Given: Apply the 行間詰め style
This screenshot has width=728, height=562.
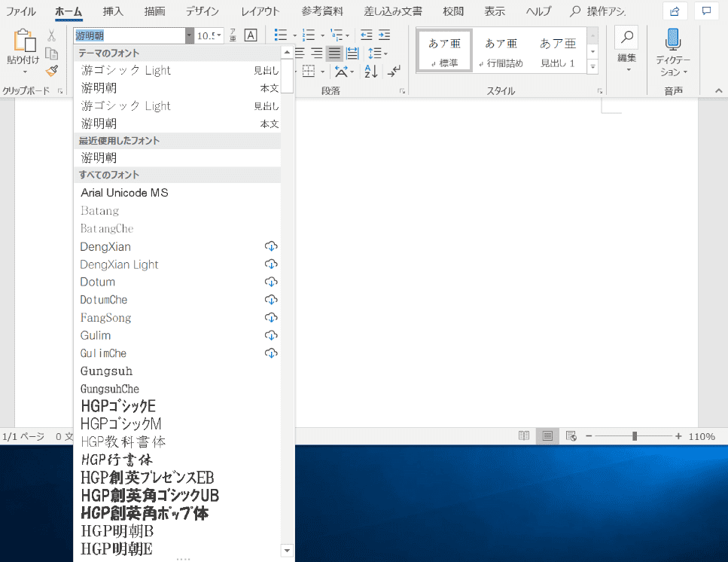Looking at the screenshot, I should click(x=501, y=50).
